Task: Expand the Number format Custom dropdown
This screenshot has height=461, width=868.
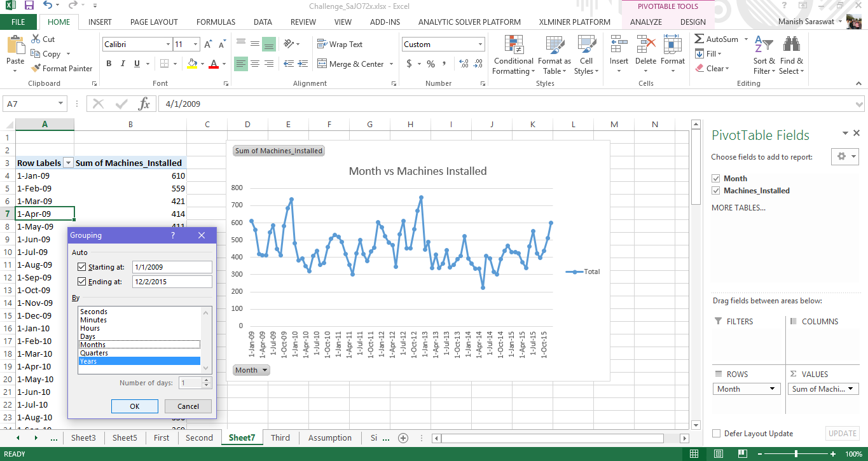Action: point(480,45)
